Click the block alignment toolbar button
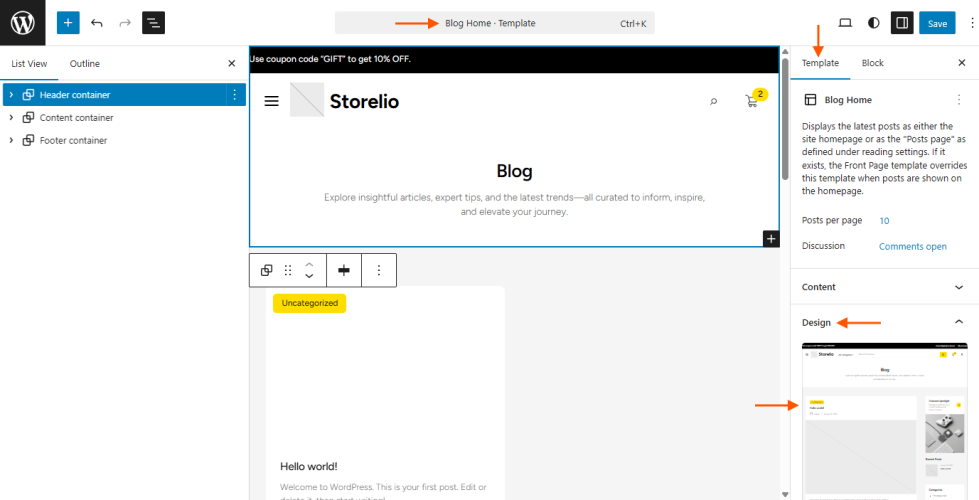This screenshot has height=500, width=979. (343, 270)
